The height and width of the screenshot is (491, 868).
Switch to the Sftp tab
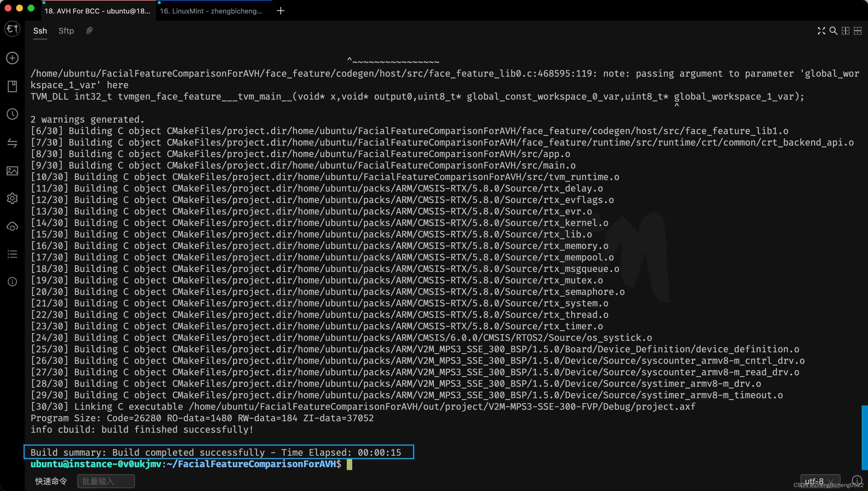[x=66, y=31]
